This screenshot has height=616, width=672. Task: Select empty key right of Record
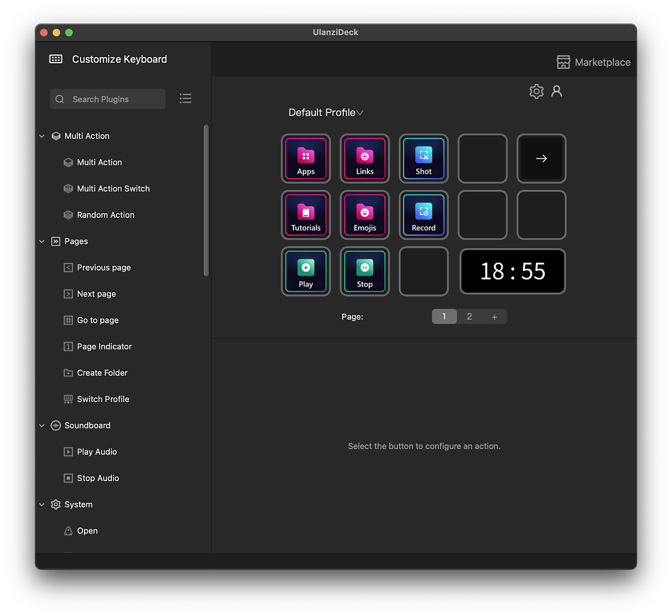pos(483,215)
